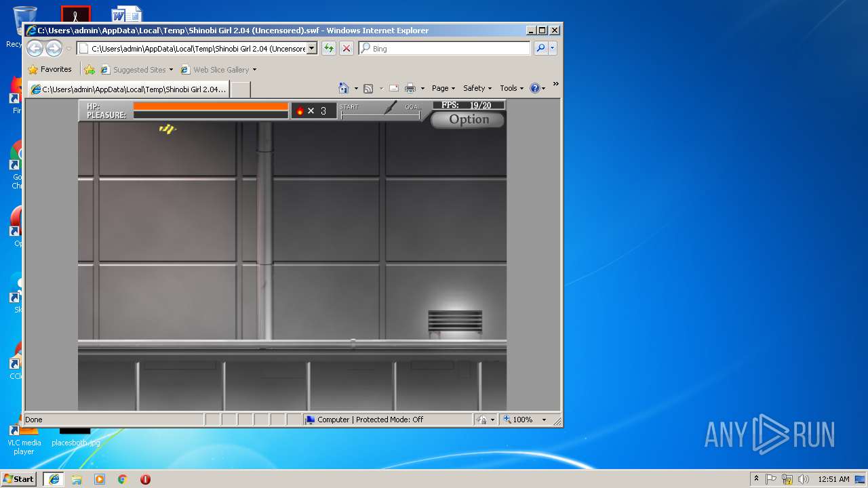Click the 100% zoom level button
Viewport: 868px width, 488px height.
tap(519, 420)
